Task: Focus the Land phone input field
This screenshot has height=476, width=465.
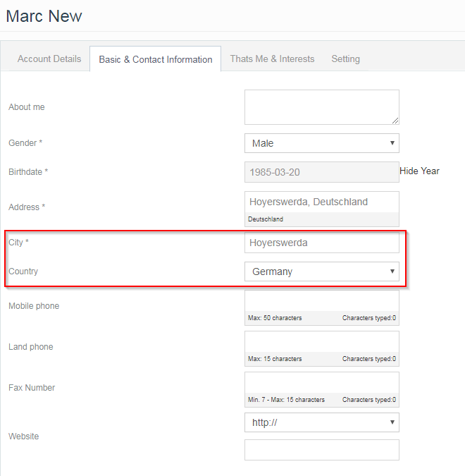Action: [x=322, y=342]
